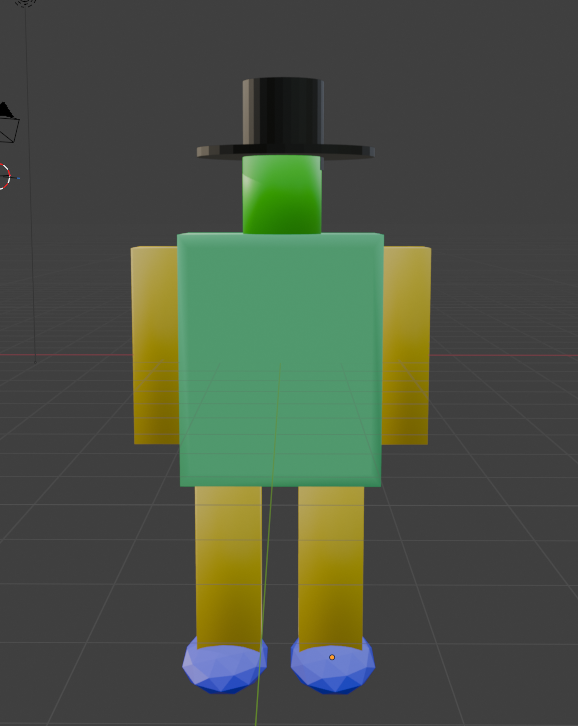Screen dimensions: 578x726
Task: Select the teal green torso block
Action: pos(281,360)
